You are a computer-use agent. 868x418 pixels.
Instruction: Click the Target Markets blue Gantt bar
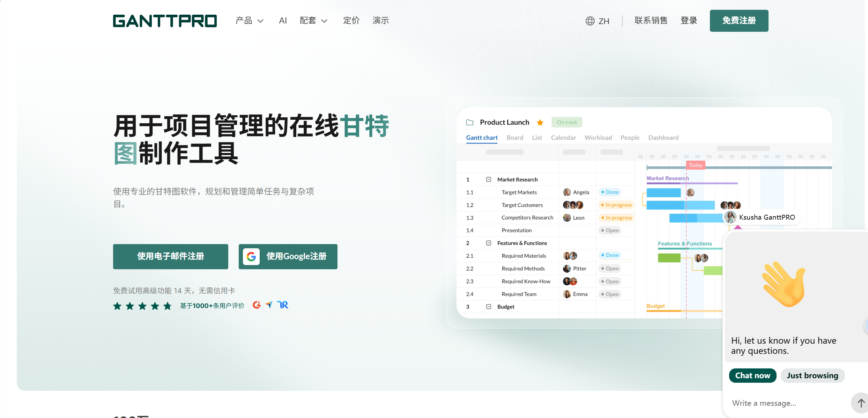(663, 192)
